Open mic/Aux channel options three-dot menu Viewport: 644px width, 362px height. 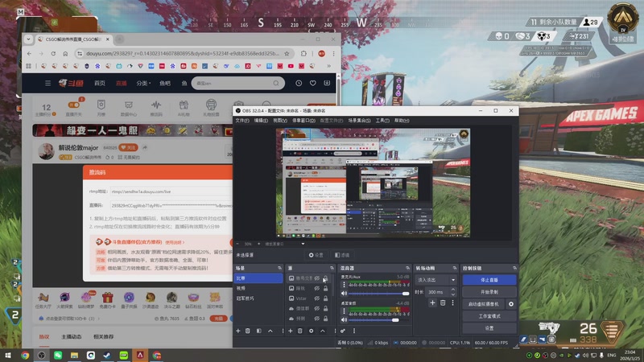(345, 285)
